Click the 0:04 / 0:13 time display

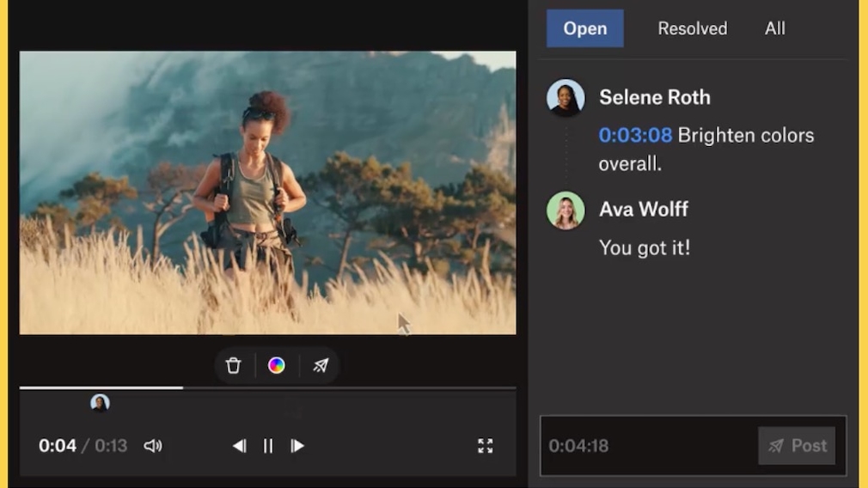pos(83,446)
